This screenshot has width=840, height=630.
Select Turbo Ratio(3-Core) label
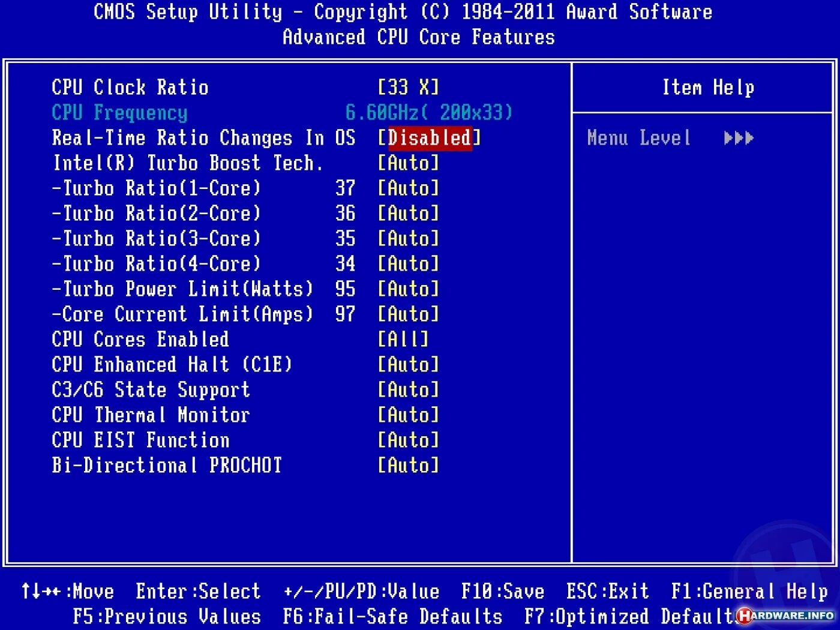[156, 239]
